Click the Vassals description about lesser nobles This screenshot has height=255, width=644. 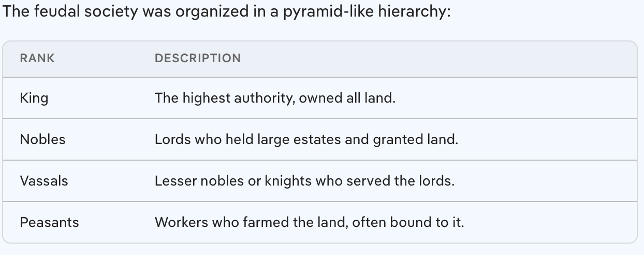tap(304, 181)
